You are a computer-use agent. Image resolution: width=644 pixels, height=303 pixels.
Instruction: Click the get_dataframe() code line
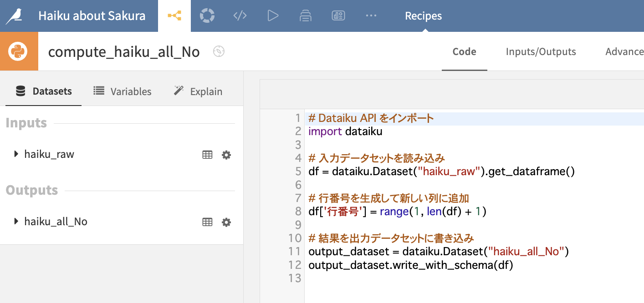point(441,172)
